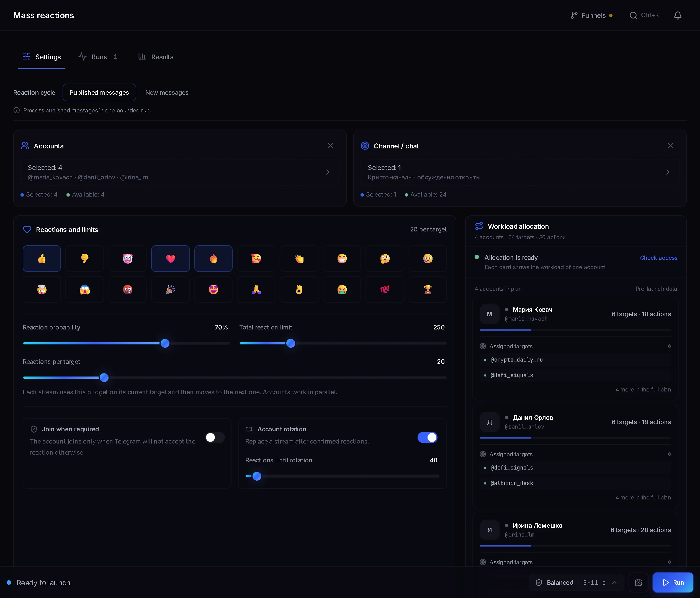Image resolution: width=700 pixels, height=598 pixels.
Task: Click the Check access link
Action: pyautogui.click(x=658, y=258)
